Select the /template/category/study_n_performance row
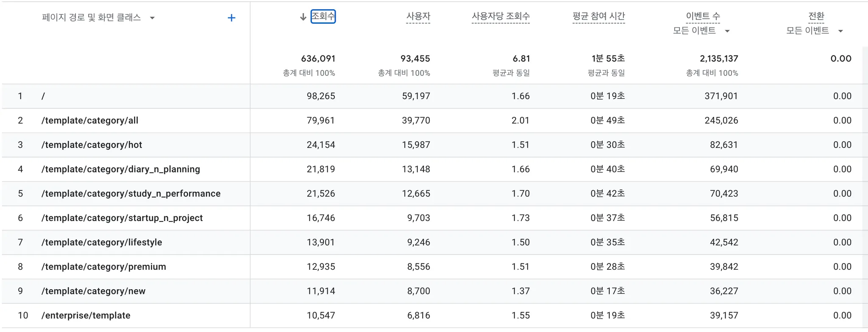The width and height of the screenshot is (868, 332). pos(131,194)
